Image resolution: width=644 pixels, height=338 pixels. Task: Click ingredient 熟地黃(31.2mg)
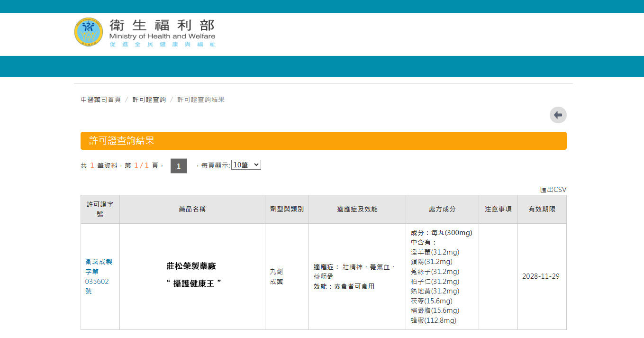[x=435, y=291]
